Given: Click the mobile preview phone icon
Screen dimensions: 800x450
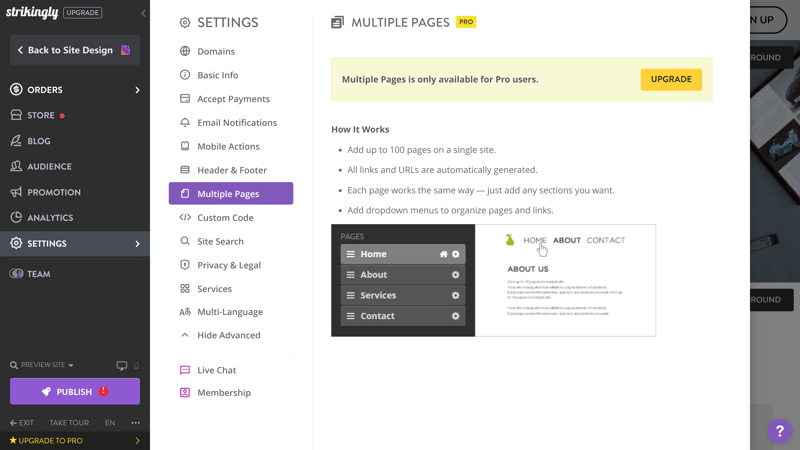Looking at the screenshot, I should pos(136,365).
